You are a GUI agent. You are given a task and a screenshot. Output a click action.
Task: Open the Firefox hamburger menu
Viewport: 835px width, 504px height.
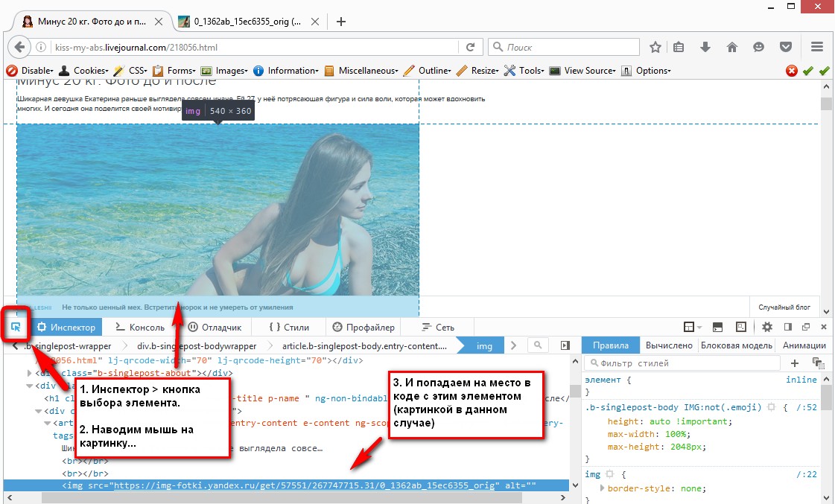(817, 47)
